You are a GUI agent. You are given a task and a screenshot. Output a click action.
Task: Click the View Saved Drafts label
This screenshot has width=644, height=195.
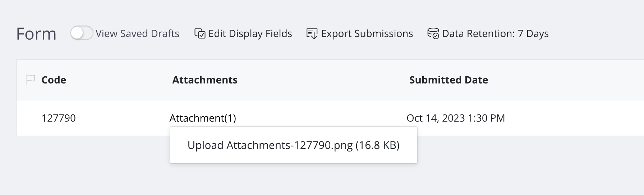pyautogui.click(x=137, y=33)
